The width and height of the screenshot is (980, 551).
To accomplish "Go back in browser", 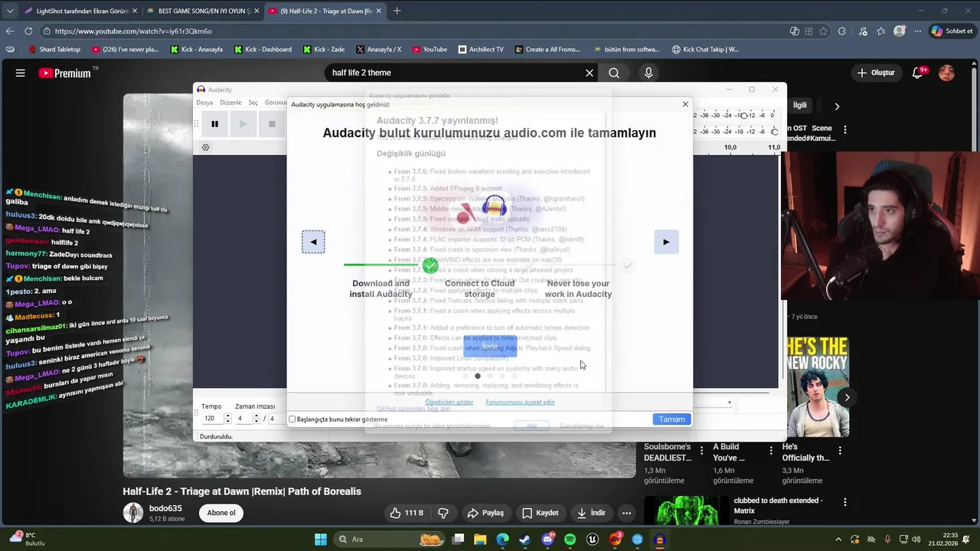I will point(10,31).
